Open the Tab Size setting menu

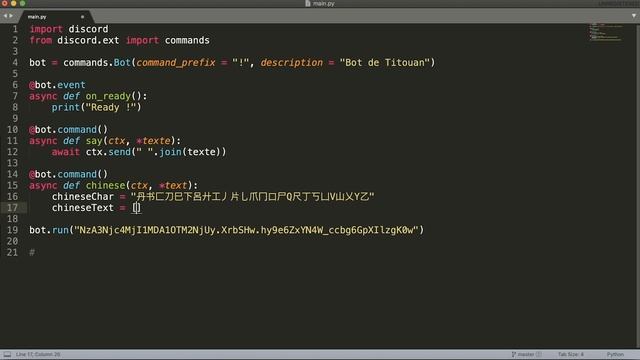click(571, 354)
